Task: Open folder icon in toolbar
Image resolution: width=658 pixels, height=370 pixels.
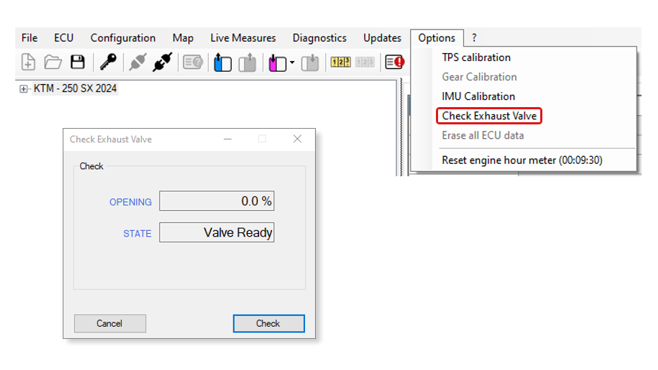Action: pyautogui.click(x=53, y=62)
